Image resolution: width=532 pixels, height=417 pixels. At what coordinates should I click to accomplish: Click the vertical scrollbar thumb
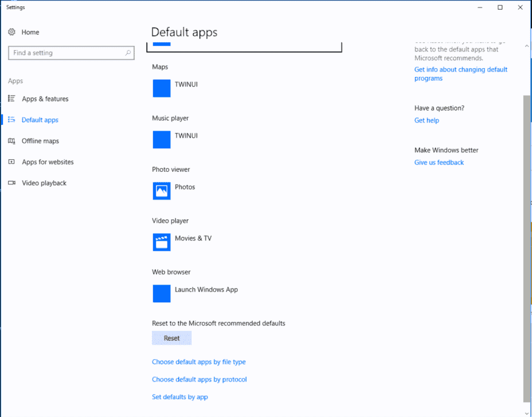(527, 248)
